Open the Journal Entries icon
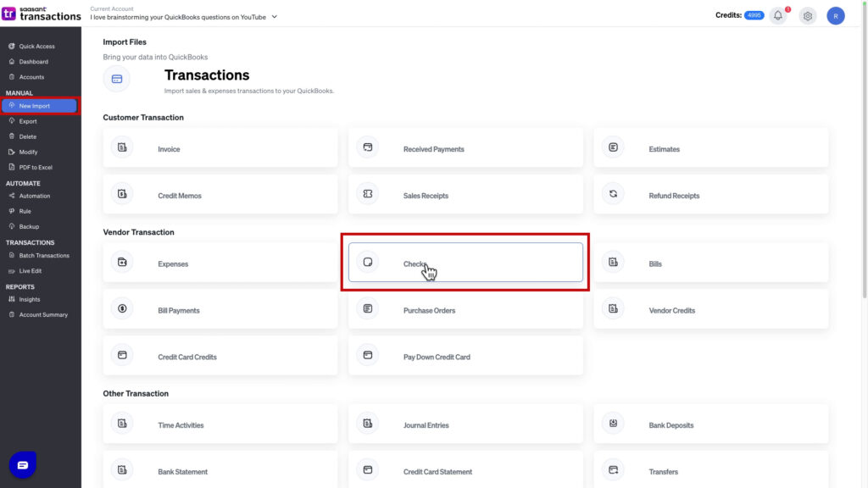This screenshot has width=868, height=488. 367,423
